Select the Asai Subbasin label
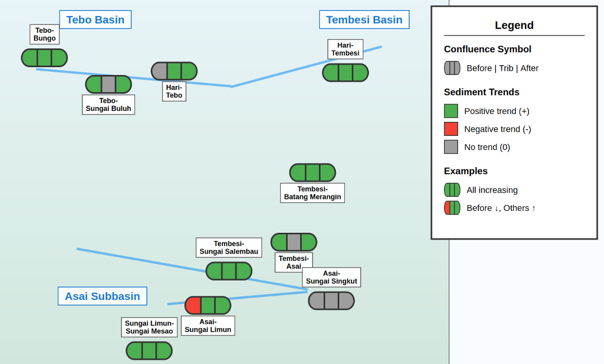 [102, 296]
